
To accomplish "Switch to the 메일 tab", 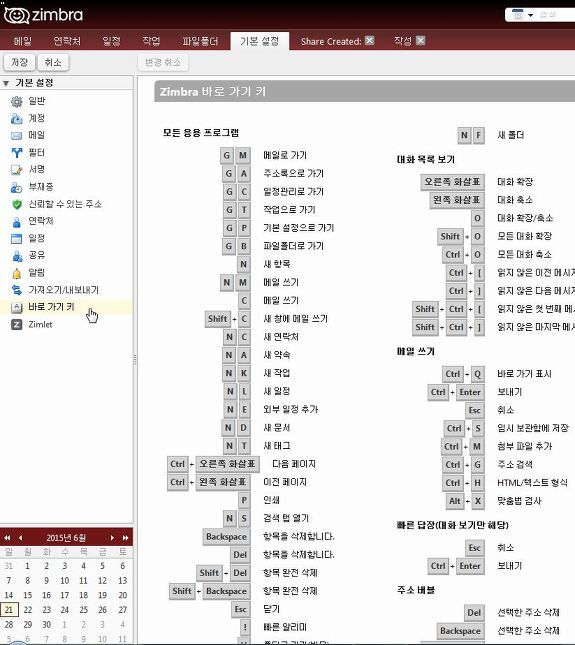I will (23, 41).
